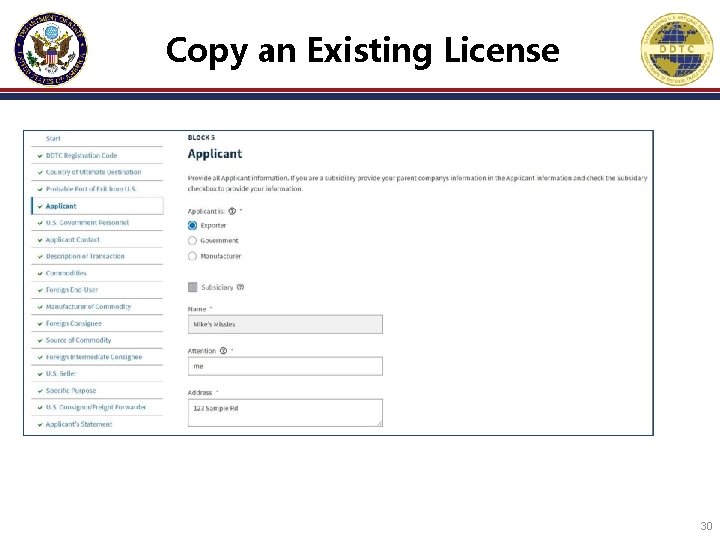Image resolution: width=720 pixels, height=540 pixels.
Task: Click the Applicant heading text
Action: pos(215,154)
